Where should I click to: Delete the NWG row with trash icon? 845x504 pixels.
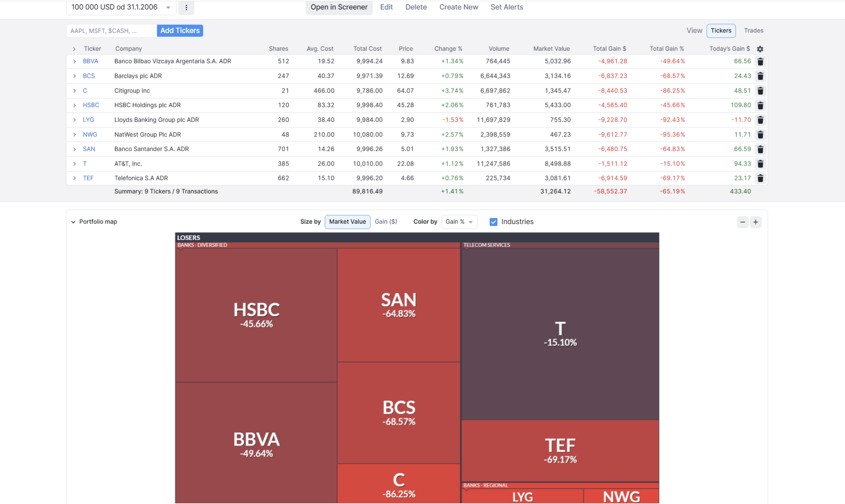coord(760,135)
